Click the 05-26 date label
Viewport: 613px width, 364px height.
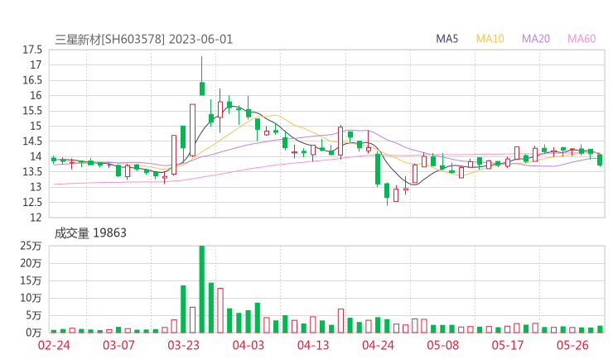[x=572, y=345]
